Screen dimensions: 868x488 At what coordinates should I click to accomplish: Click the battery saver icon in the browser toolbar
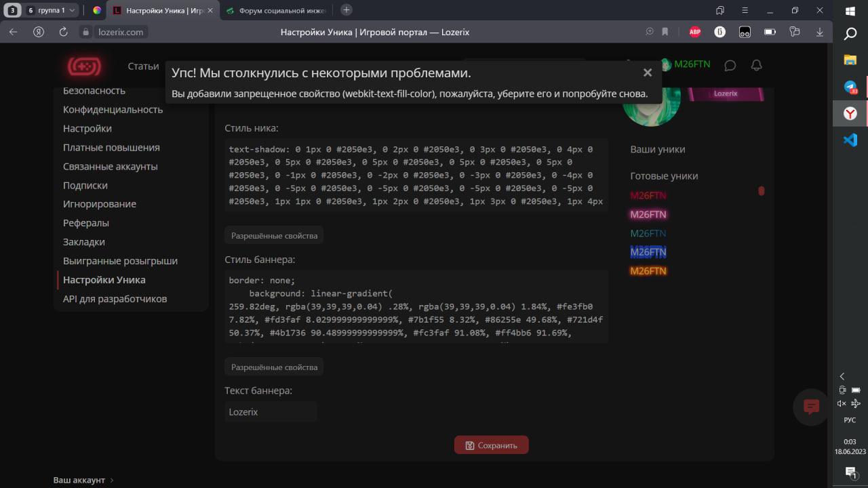point(770,32)
